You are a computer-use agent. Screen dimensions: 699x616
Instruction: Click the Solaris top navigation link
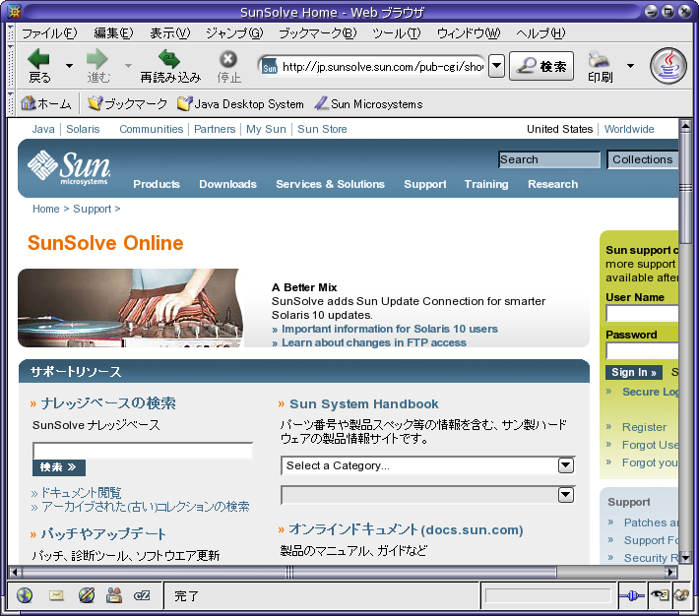[x=83, y=129]
